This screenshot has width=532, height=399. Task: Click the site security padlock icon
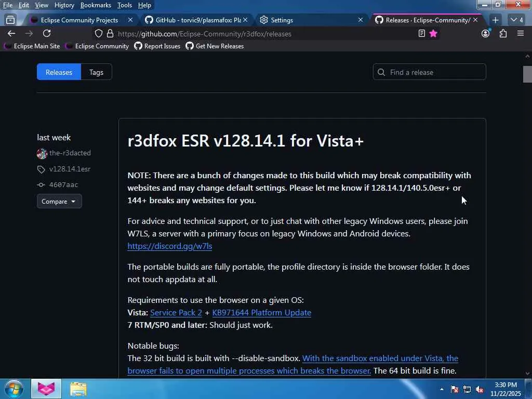click(x=110, y=34)
